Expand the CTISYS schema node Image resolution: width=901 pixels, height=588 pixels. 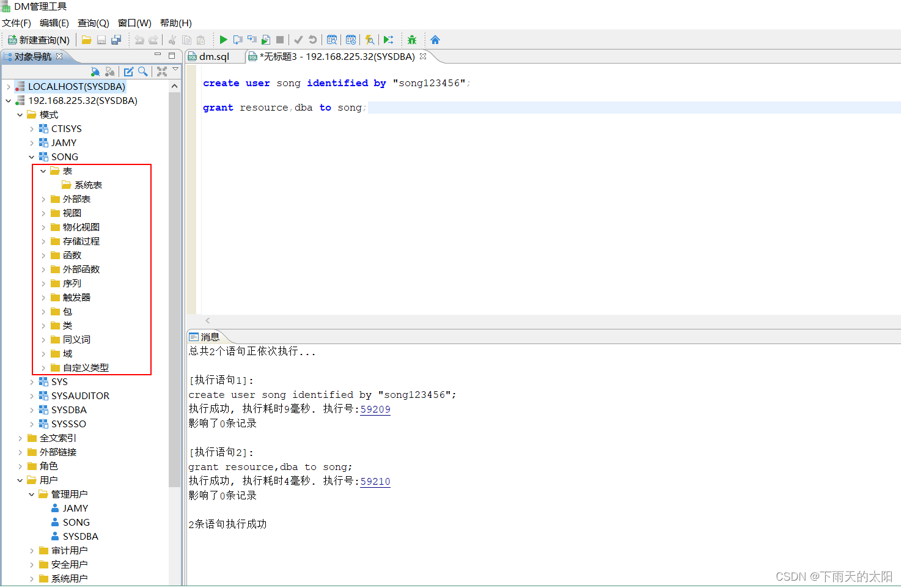coord(31,129)
